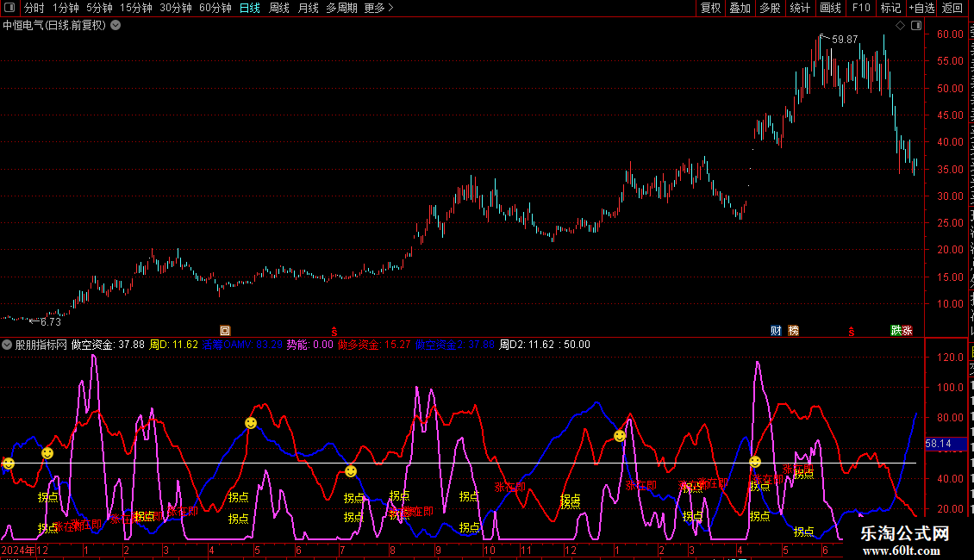Click 周D: 11.62 indicator value
This screenshot has width=974, height=560.
[174, 345]
